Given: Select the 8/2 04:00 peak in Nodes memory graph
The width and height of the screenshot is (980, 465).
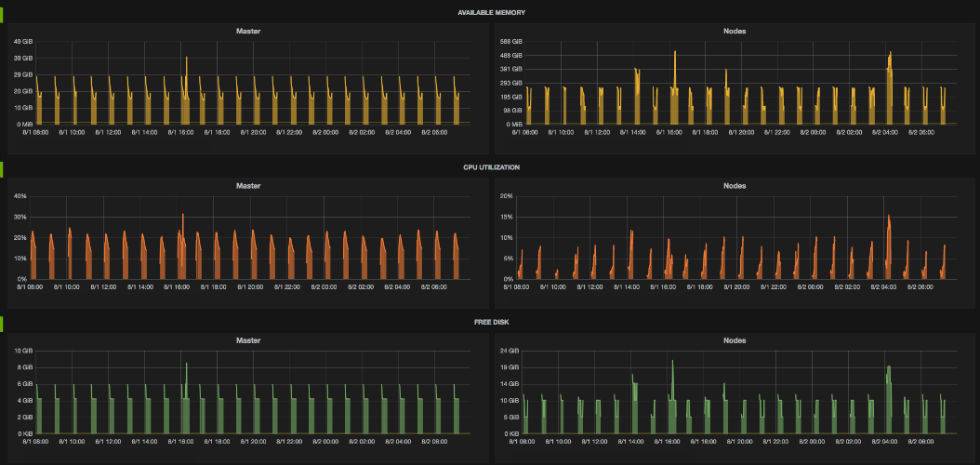Looking at the screenshot, I should 890,53.
